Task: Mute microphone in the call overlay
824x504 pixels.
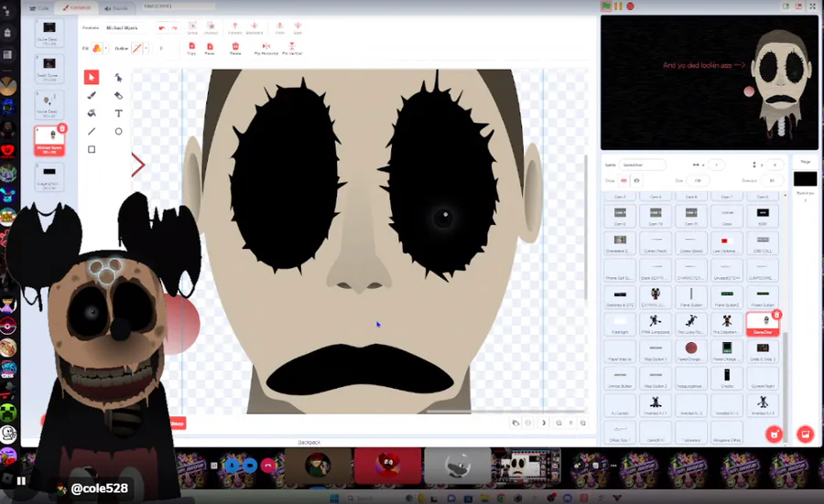Action: (232, 466)
